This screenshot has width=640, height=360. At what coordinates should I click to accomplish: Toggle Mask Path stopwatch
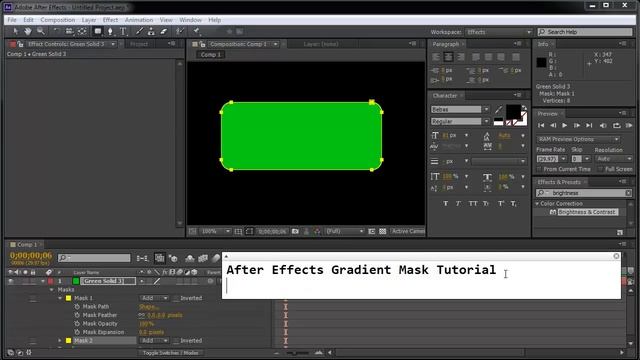(x=77, y=307)
